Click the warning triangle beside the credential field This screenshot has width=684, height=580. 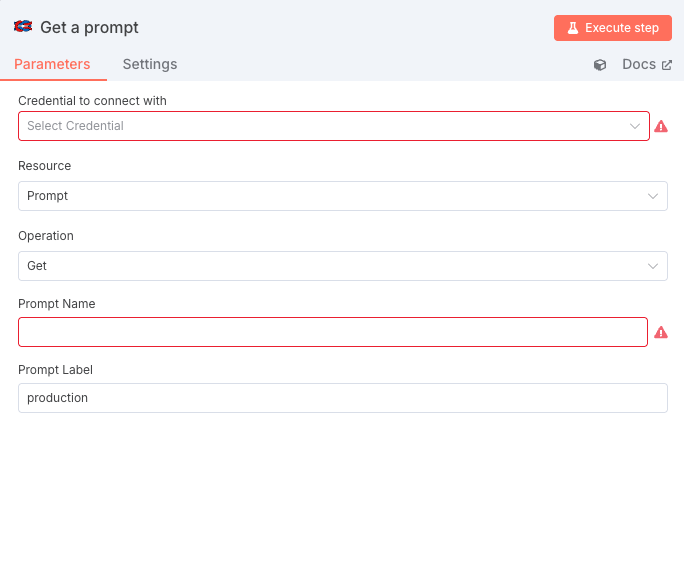tap(661, 126)
